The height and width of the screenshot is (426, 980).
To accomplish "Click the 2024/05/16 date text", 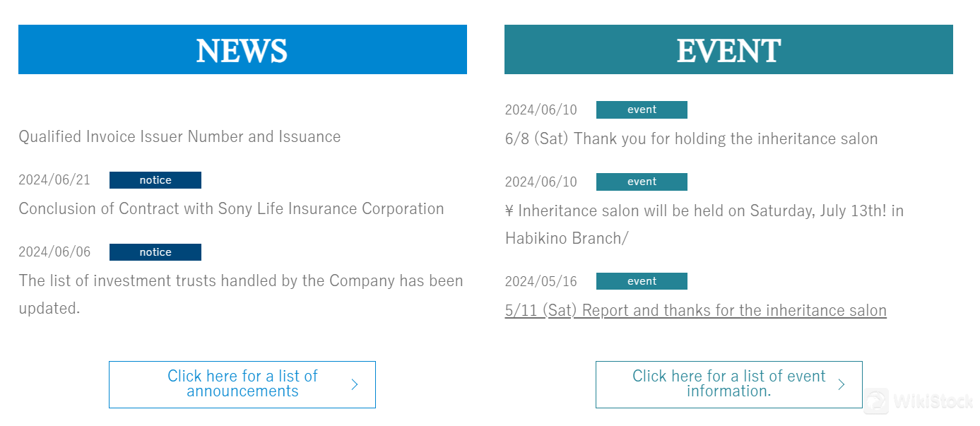I will pyautogui.click(x=541, y=281).
